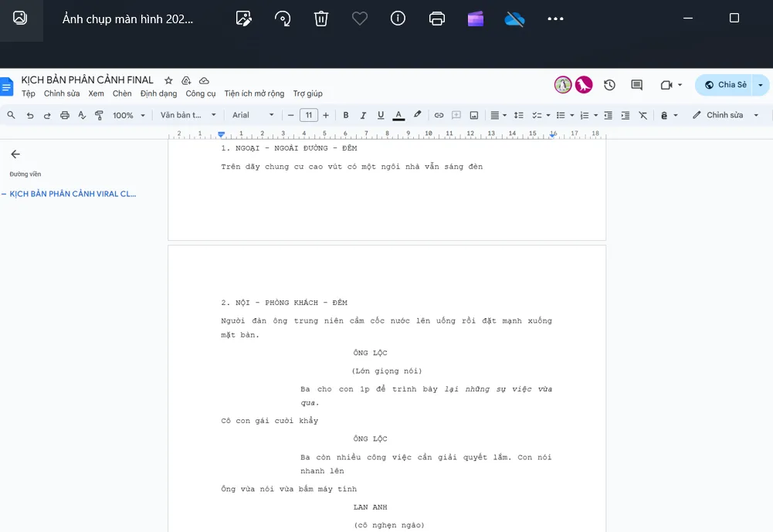The height and width of the screenshot is (532, 773).
Task: Clear formatting with the crossed-T icon
Action: 642,115
